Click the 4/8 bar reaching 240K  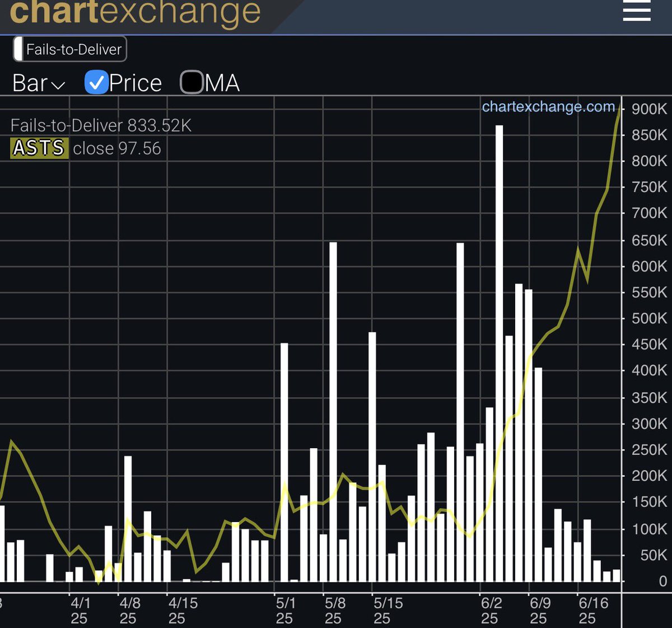pos(128,519)
